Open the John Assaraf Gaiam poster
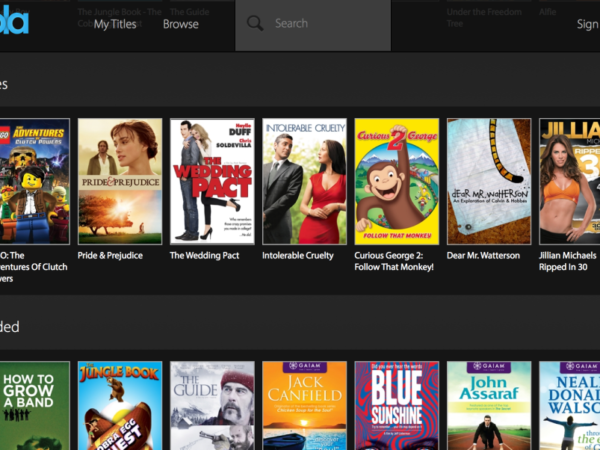The image size is (600, 450). (489, 406)
